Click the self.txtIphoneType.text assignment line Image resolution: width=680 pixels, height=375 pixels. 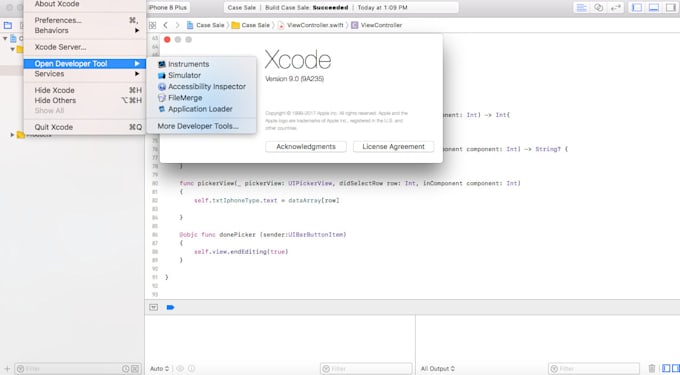[266, 201]
